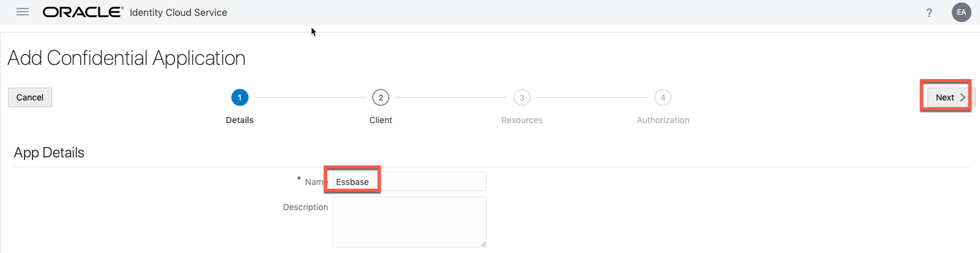Go to step 2 circle

381,97
